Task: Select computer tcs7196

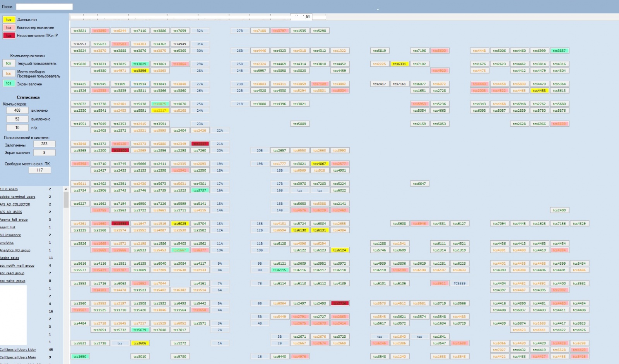Action: click(x=419, y=51)
